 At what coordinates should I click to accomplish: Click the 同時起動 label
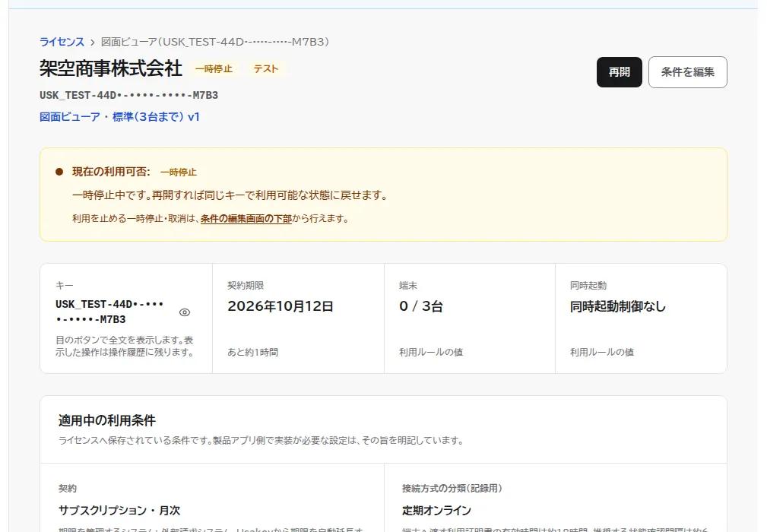click(588, 286)
